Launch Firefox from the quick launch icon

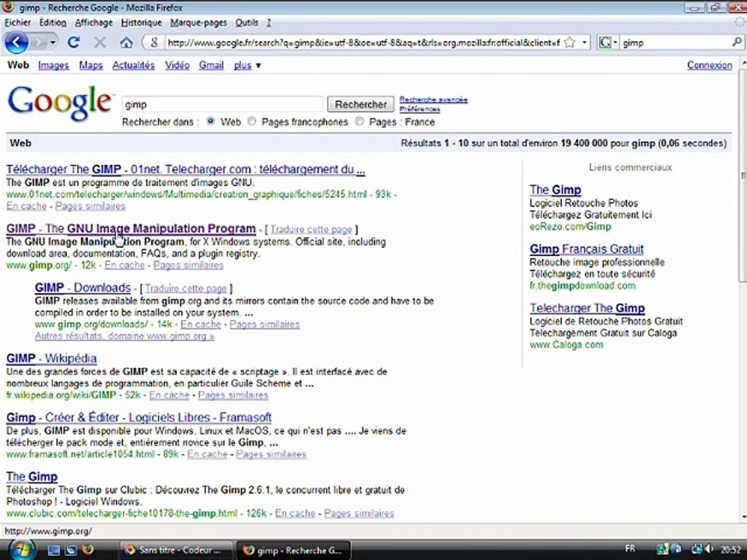coord(88,550)
